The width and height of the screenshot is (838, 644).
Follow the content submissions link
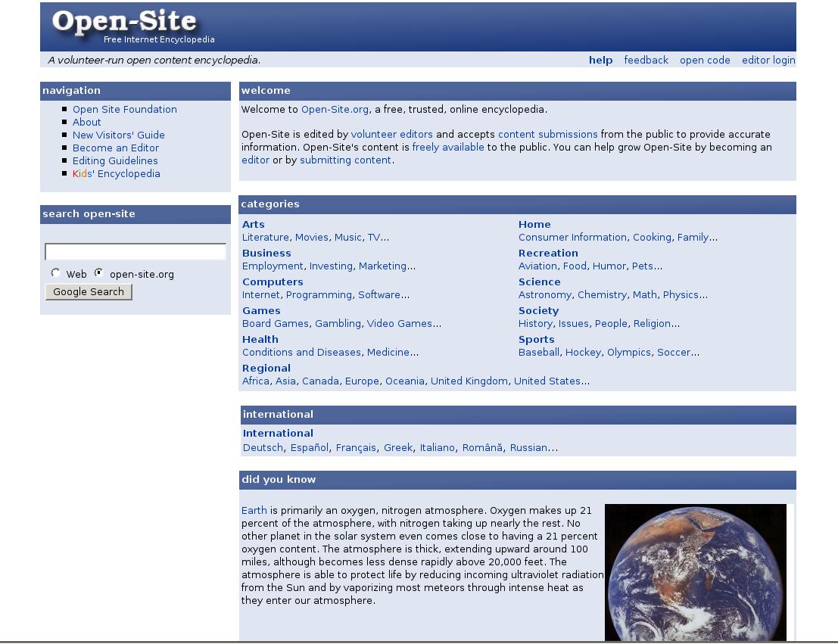(548, 134)
